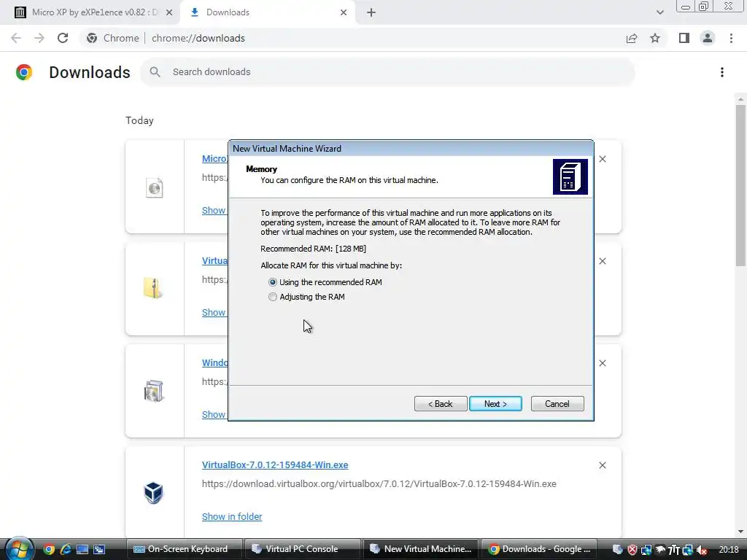Open the Chrome profile menu

tap(708, 38)
